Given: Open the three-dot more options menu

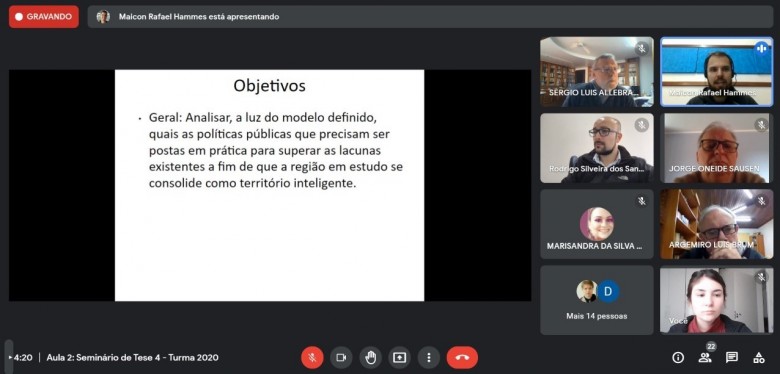Looking at the screenshot, I should pos(429,358).
